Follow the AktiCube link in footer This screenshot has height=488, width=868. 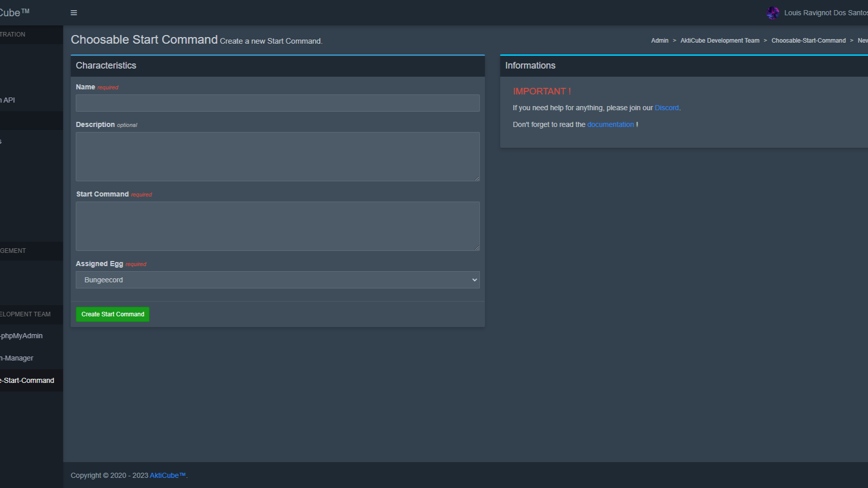[x=167, y=475]
